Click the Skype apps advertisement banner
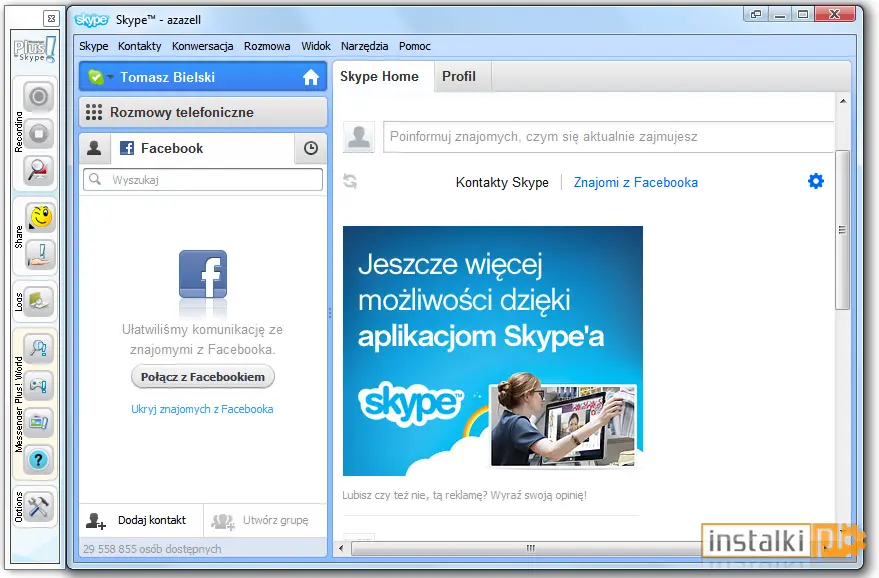 493,351
